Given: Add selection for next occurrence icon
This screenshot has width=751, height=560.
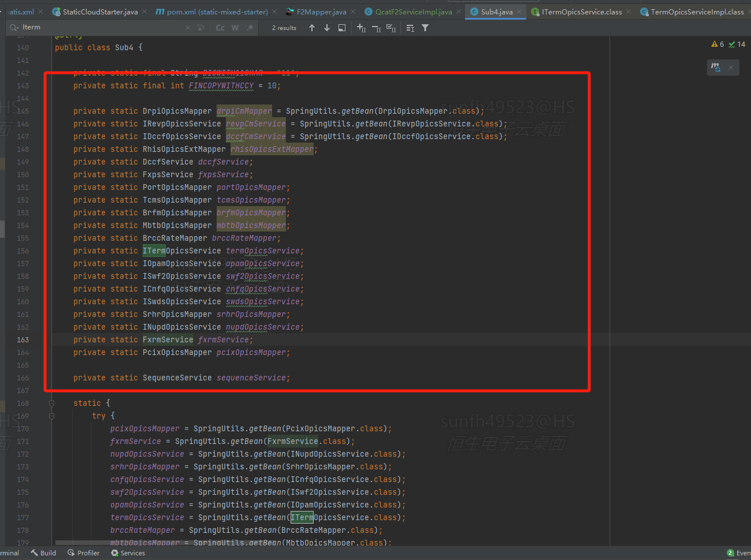Looking at the screenshot, I should pos(361,28).
